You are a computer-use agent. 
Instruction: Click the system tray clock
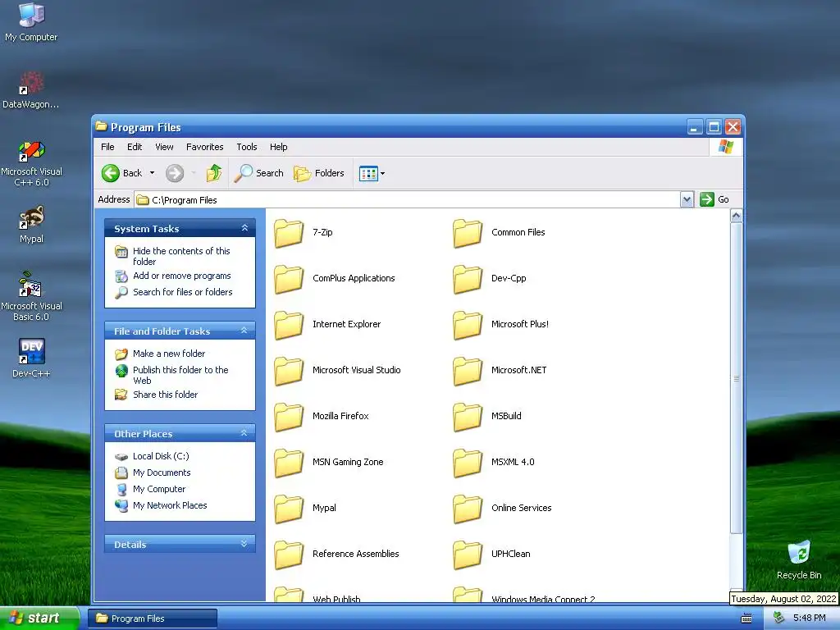pyautogui.click(x=809, y=619)
